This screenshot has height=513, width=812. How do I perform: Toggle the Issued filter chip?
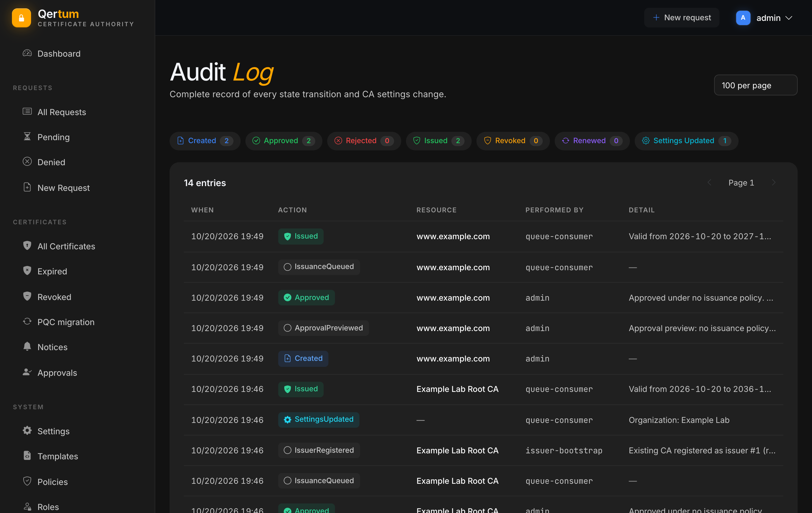coord(438,141)
